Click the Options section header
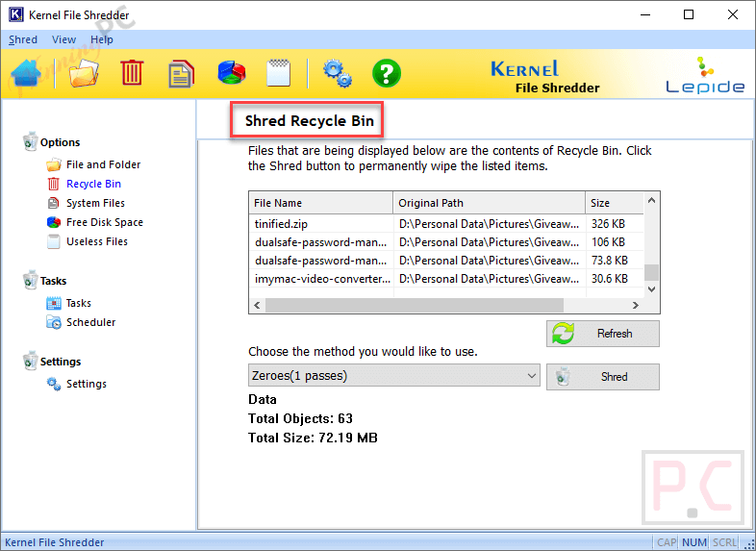Viewport: 756px width, 551px height. pyautogui.click(x=51, y=141)
